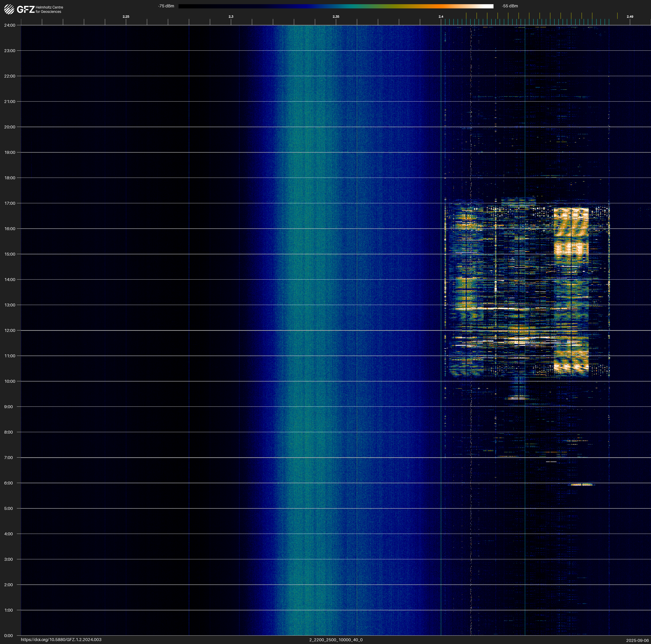Click the 10:00 time axis label
Viewport: 651px width, 644px height.
coord(10,381)
